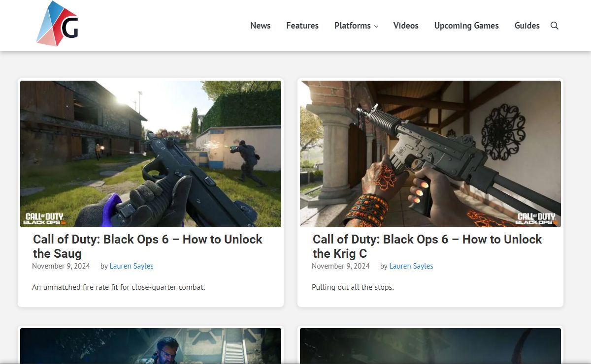The image size is (591, 364).
Task: Select Upcoming Games in the navigation
Action: pyautogui.click(x=466, y=26)
